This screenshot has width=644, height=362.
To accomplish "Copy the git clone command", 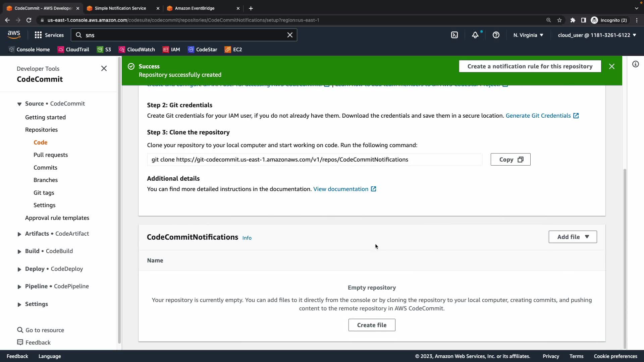I will (x=511, y=160).
